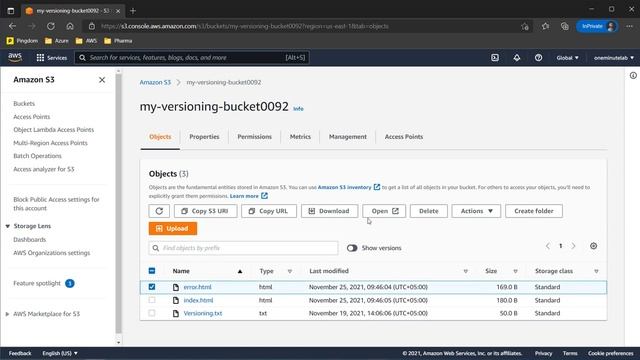
Task: Sort by Size column arrow
Action: 516,271
